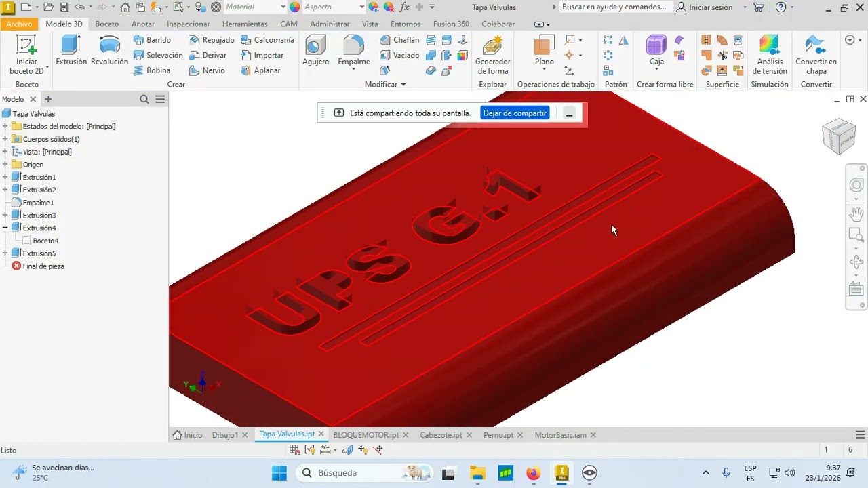Open the Administrar ribbon tab
Screen dimensions: 868x488
[330, 24]
